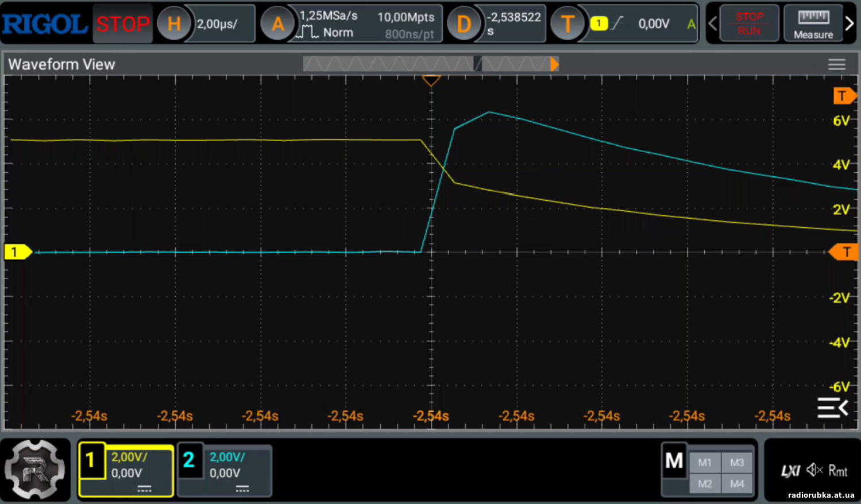Expand the collapsed side panel in waveform
This screenshot has width=861, height=504.
tap(832, 408)
